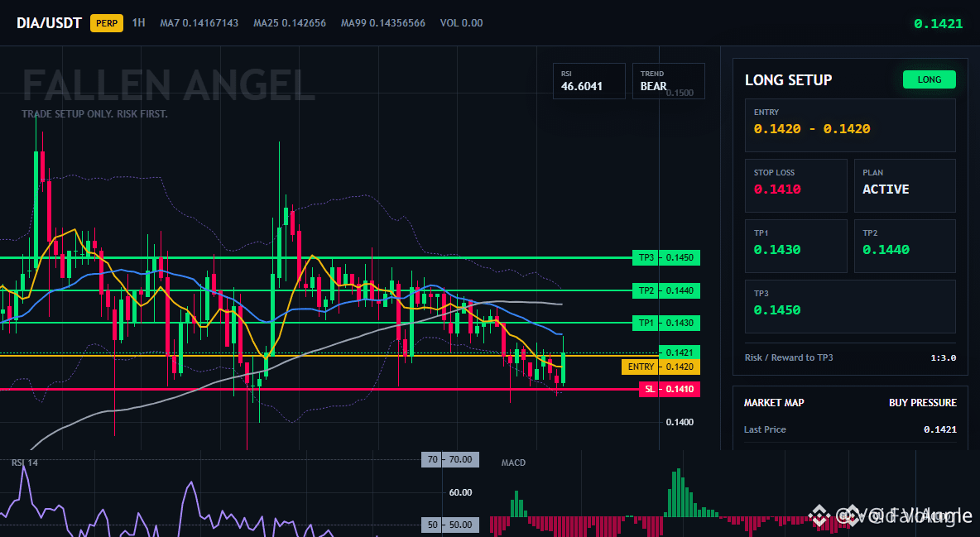Click the RSI 46.6041 info box
The height and width of the screenshot is (537, 980).
coord(588,80)
